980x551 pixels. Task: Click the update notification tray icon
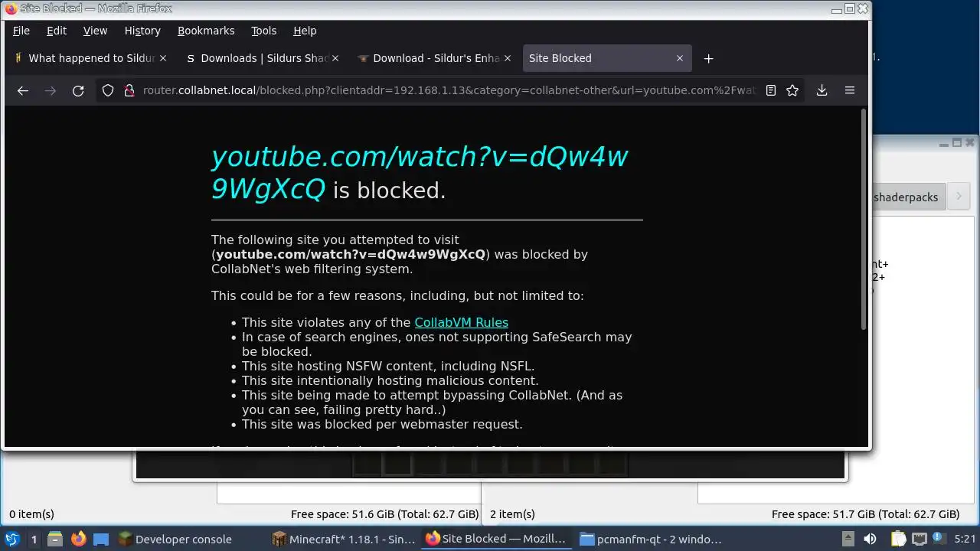coord(937,539)
